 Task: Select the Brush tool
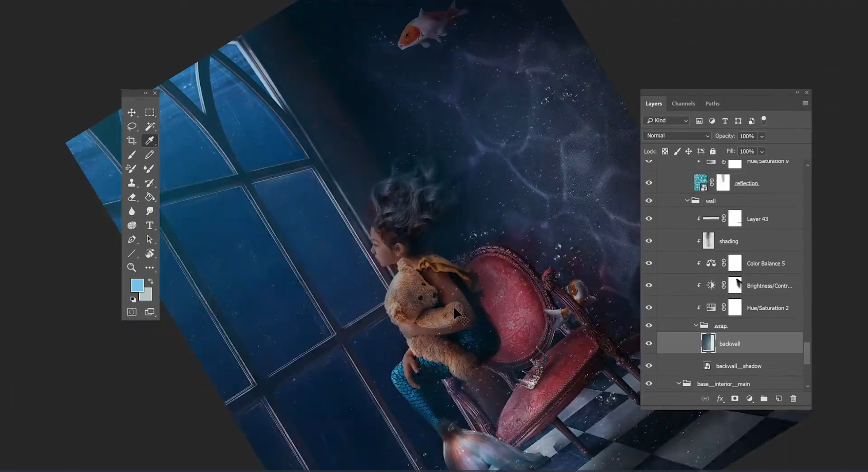click(x=132, y=155)
